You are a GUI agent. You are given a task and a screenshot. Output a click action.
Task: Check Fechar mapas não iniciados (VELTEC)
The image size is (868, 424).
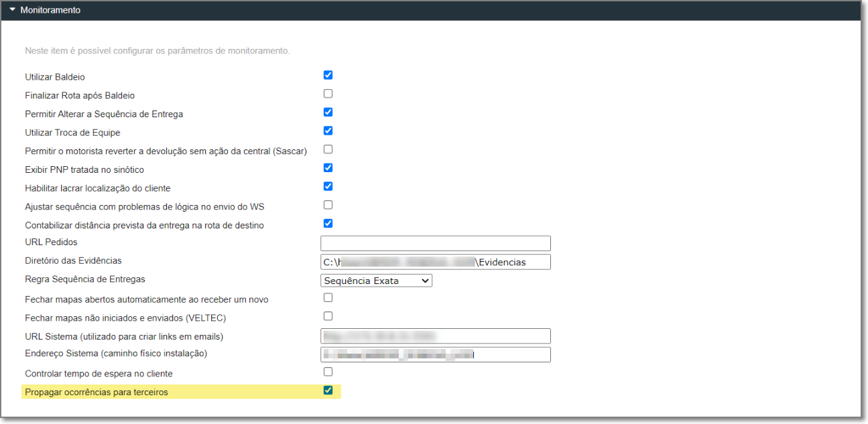coord(328,316)
